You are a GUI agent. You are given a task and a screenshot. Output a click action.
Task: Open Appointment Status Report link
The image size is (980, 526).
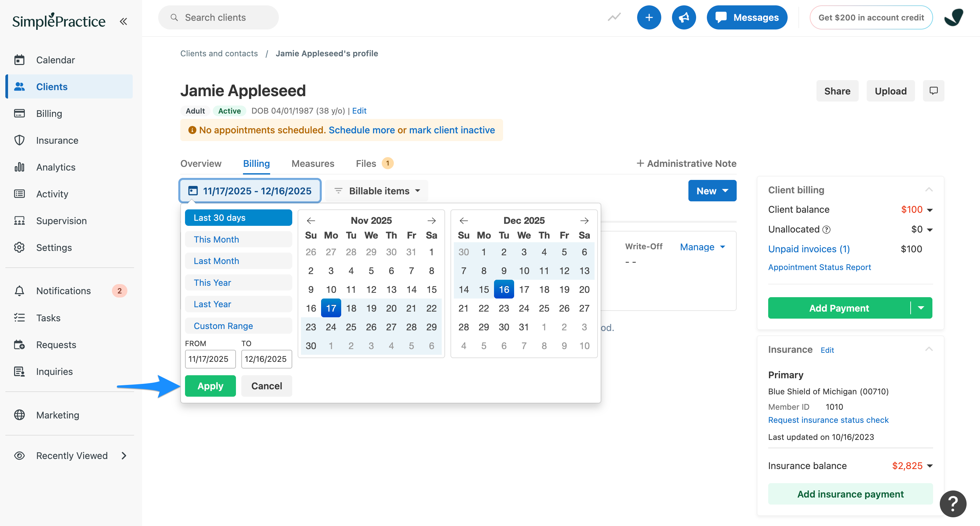coord(819,267)
